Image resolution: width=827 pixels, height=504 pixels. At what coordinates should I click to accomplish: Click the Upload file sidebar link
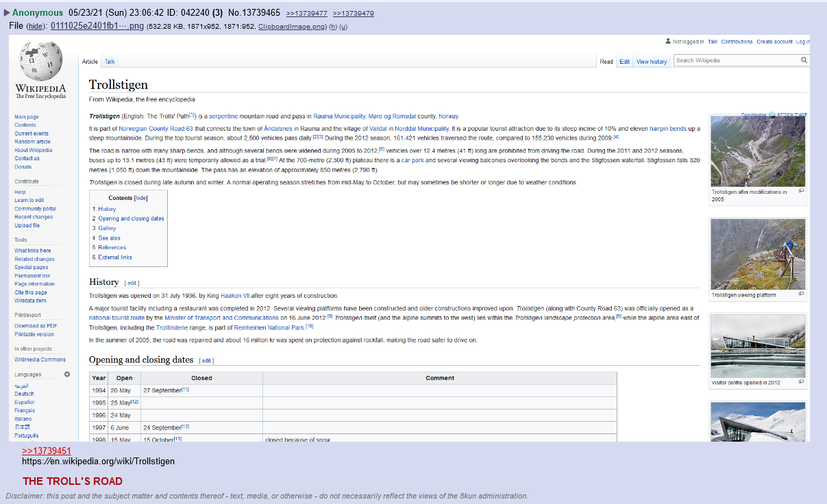click(27, 225)
